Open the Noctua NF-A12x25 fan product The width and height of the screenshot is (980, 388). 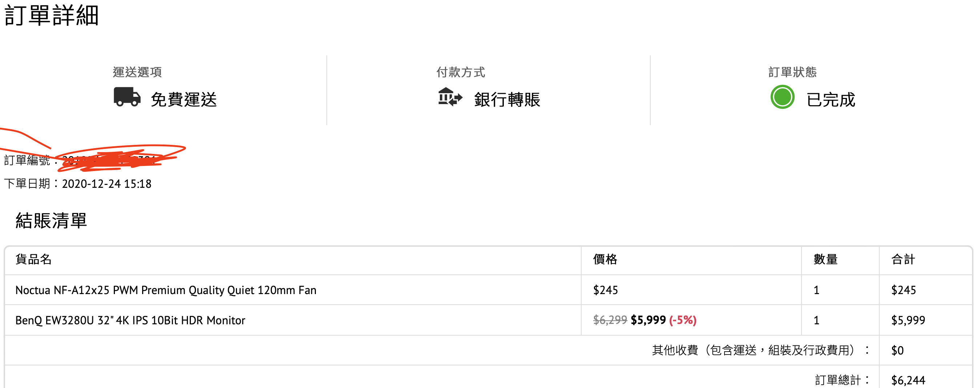[166, 290]
